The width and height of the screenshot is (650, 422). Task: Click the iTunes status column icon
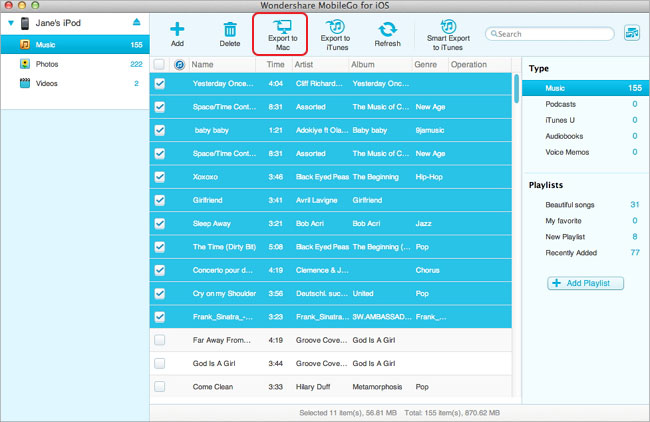pos(179,65)
